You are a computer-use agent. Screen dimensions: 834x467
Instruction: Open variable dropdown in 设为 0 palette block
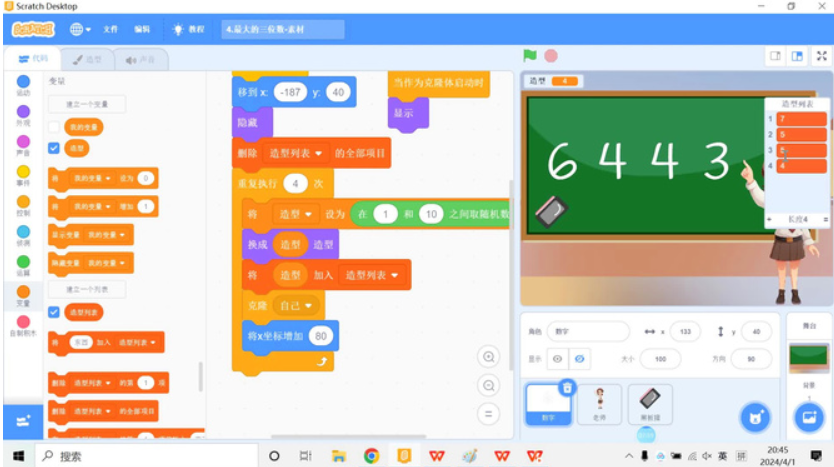[x=92, y=178]
